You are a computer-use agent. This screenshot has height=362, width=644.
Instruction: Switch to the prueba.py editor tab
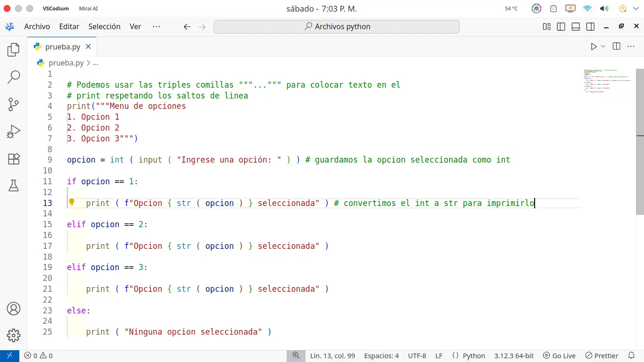[x=62, y=47]
